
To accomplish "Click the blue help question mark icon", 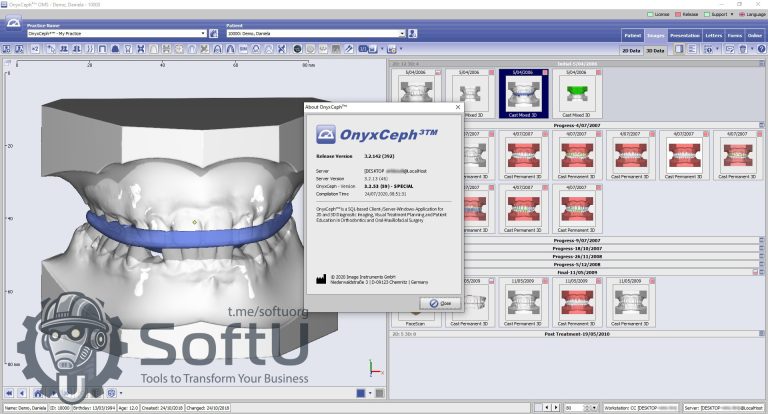I will pos(761,49).
